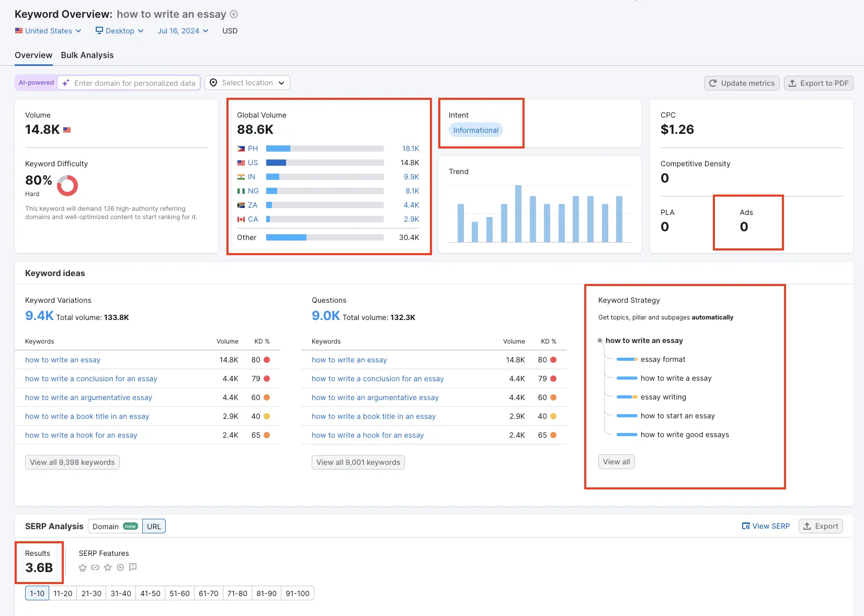Click the Featured Snippet crown icon

tap(83, 567)
